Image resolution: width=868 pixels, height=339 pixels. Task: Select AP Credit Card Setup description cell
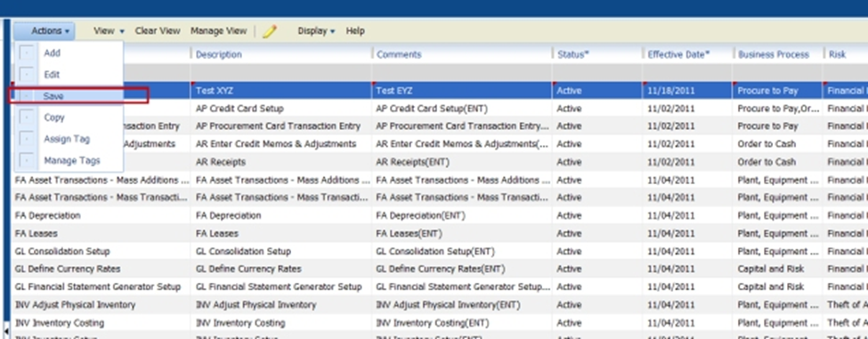pos(281,109)
